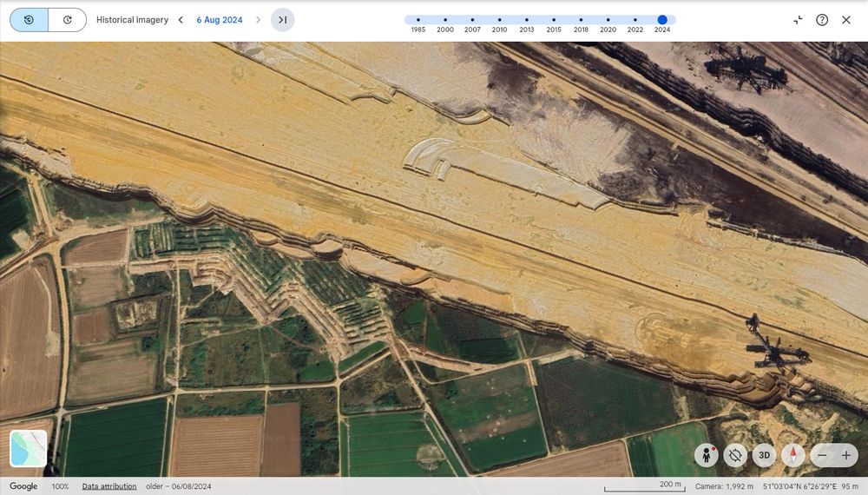
Task: Go to next imagery date
Action: [258, 20]
